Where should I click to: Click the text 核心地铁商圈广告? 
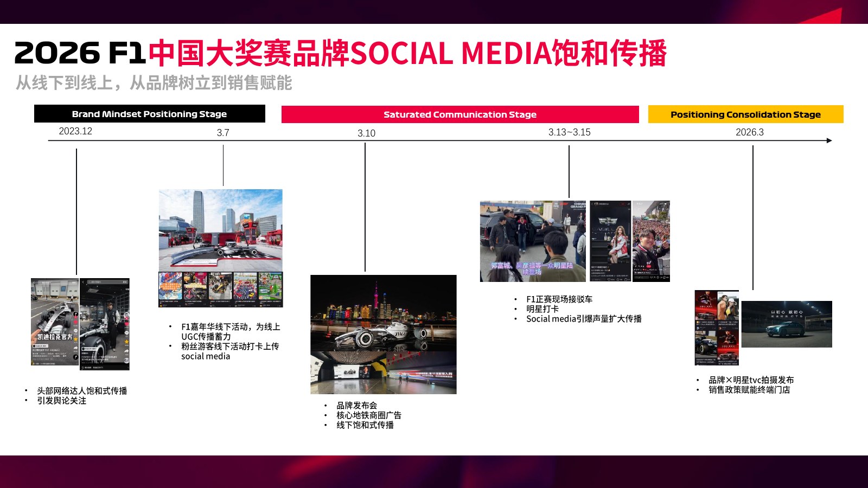(x=369, y=415)
